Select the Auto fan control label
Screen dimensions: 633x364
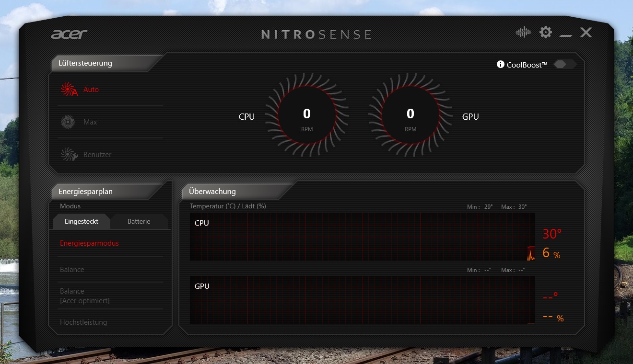(91, 90)
